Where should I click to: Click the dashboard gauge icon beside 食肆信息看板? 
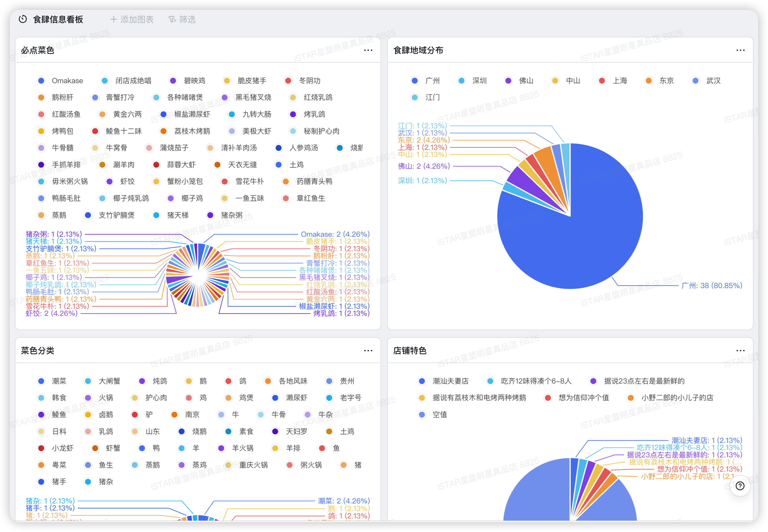click(23, 19)
